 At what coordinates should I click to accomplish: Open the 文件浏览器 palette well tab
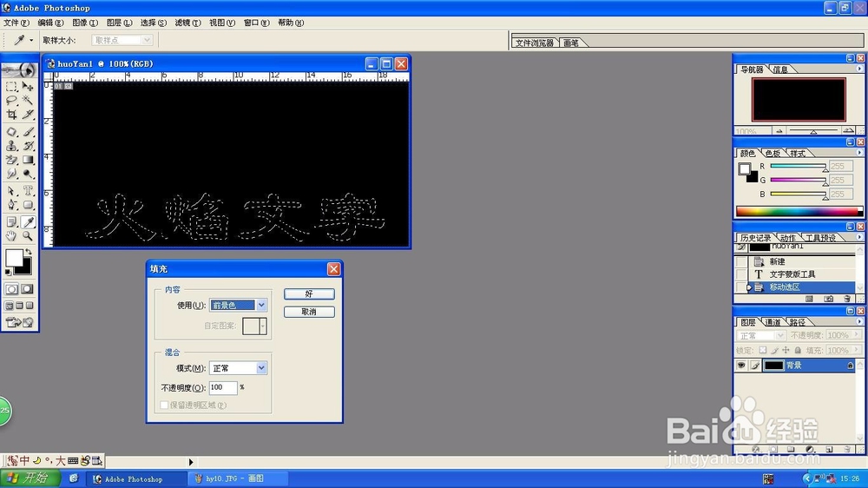pyautogui.click(x=534, y=43)
